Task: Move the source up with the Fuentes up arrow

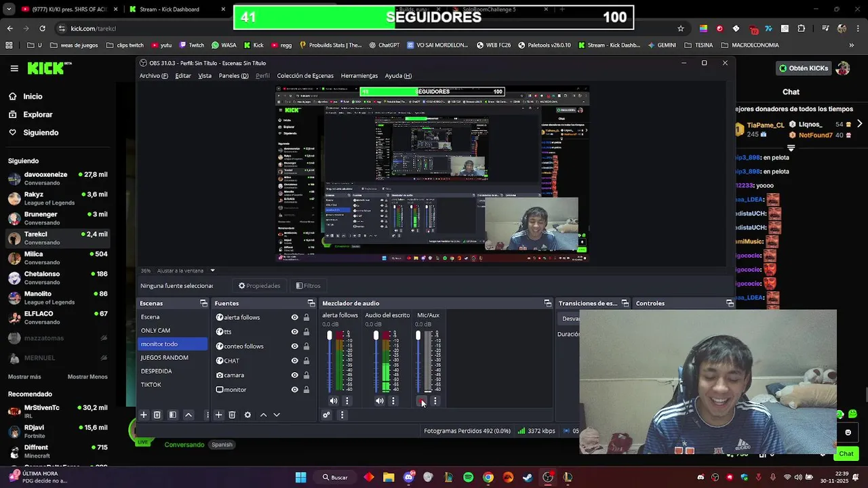Action: (263, 415)
